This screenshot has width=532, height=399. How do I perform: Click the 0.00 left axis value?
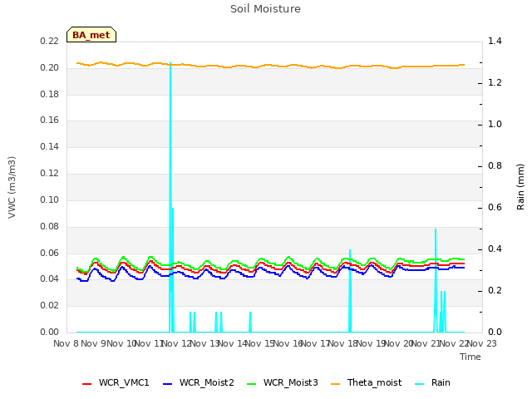[x=50, y=332]
